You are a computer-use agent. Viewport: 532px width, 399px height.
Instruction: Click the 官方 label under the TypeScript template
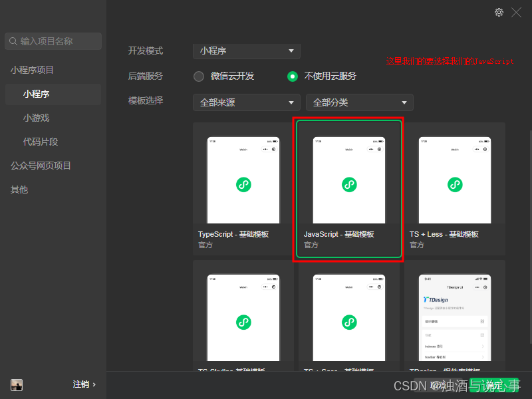205,245
